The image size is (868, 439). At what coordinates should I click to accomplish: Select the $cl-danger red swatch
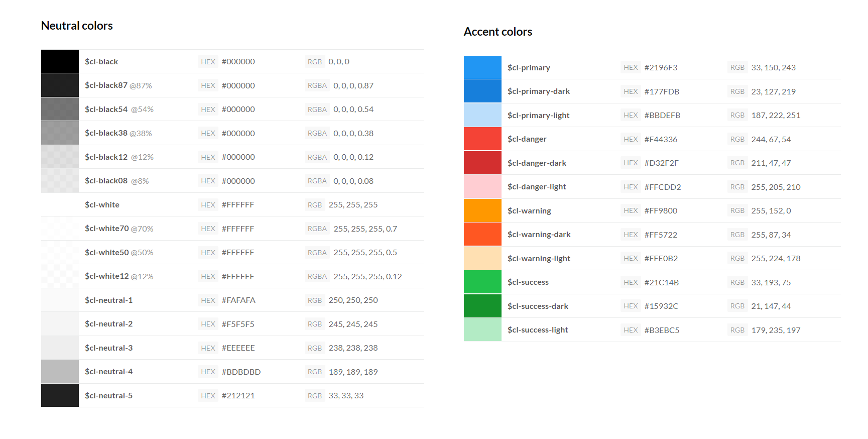click(482, 139)
